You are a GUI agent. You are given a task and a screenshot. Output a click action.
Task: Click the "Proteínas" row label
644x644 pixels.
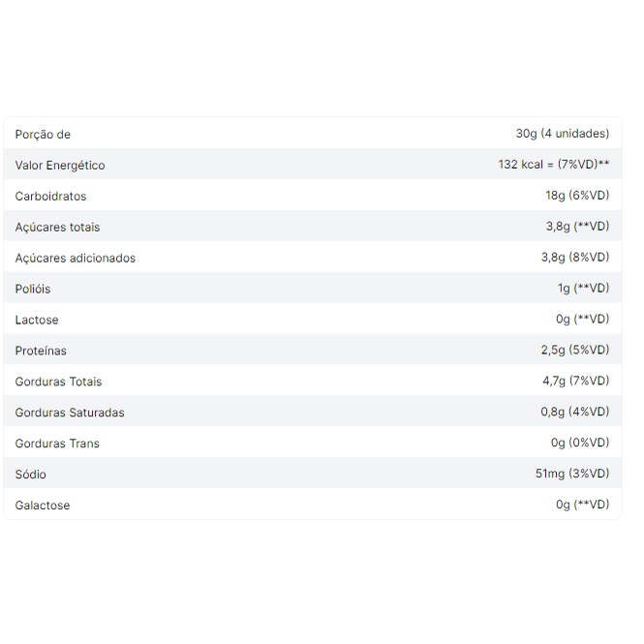click(41, 352)
